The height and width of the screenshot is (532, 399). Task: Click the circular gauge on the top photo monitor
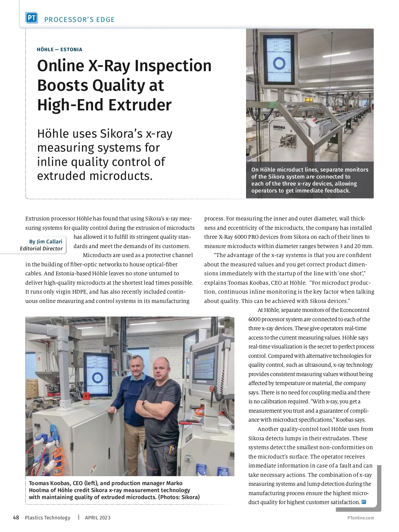coord(279,63)
